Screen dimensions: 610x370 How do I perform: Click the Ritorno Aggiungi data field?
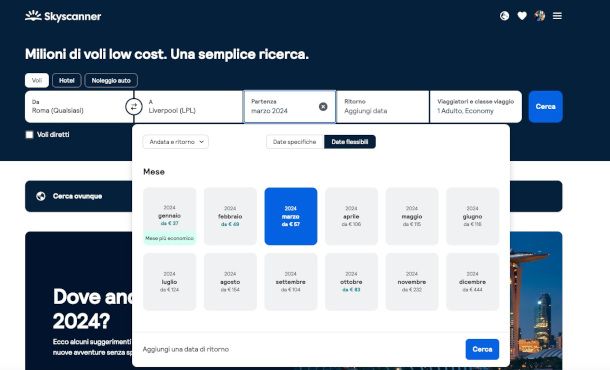(382, 107)
